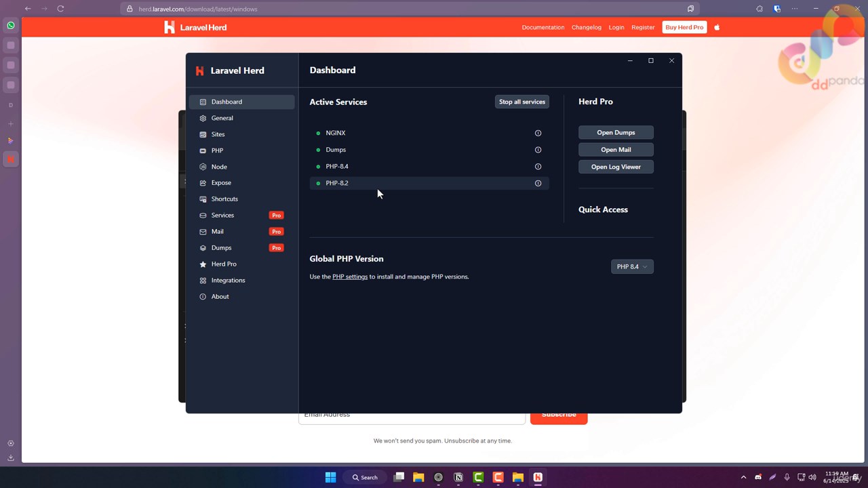The height and width of the screenshot is (488, 868).
Task: Go to the Dashboard section
Action: [241, 102]
